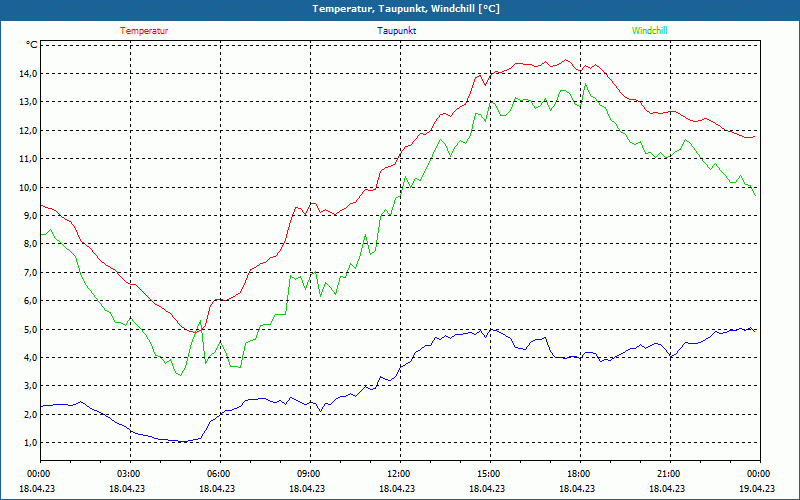Screen dimensions: 800x500
Task: Click the 15:00 time label
Action: [x=490, y=474]
